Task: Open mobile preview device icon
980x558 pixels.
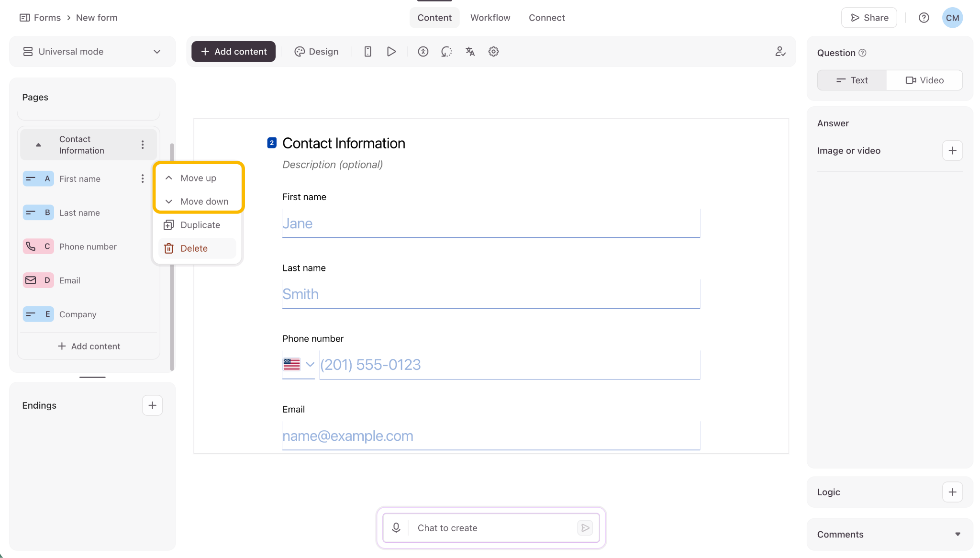Action: 367,52
